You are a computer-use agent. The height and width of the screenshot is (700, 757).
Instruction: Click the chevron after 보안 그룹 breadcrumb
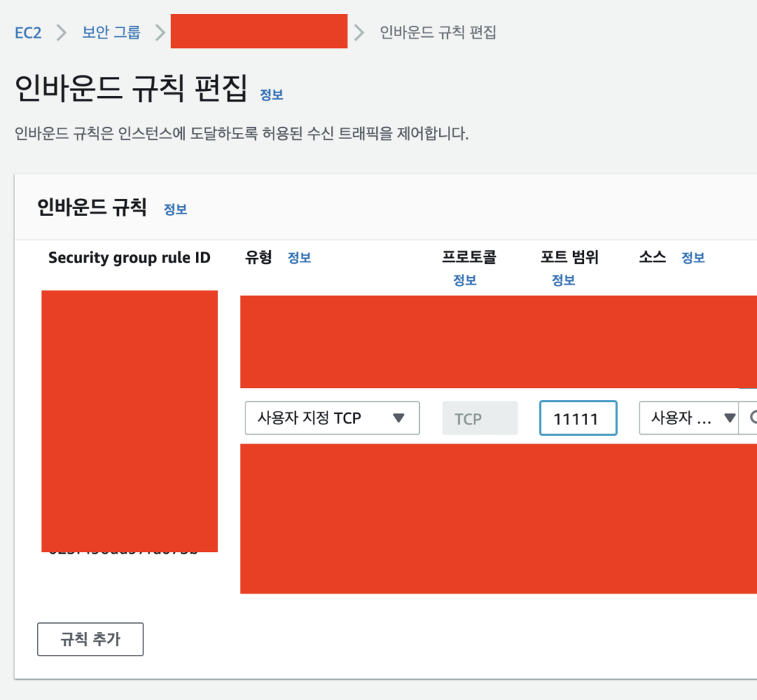[160, 33]
